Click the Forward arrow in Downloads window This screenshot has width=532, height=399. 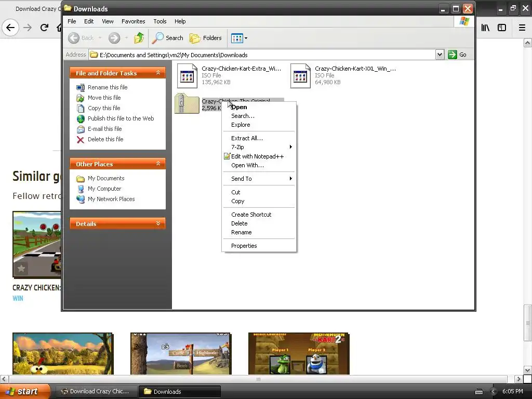tap(114, 38)
